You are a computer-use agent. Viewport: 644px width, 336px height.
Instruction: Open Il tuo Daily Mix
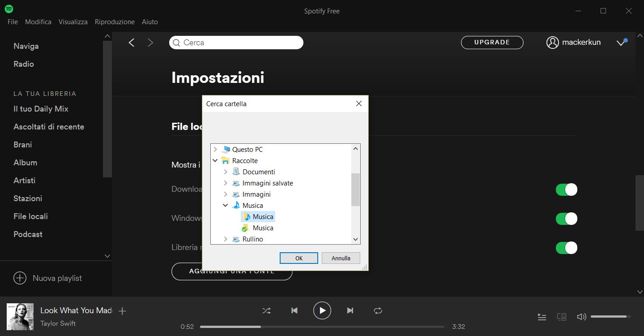tap(41, 109)
